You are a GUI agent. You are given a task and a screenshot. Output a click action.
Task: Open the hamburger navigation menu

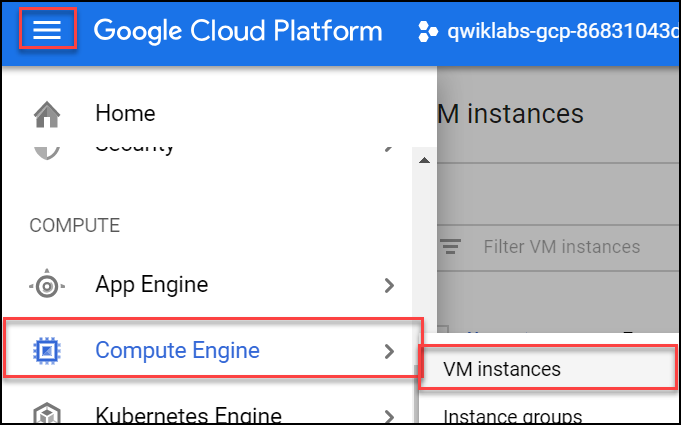click(x=47, y=30)
